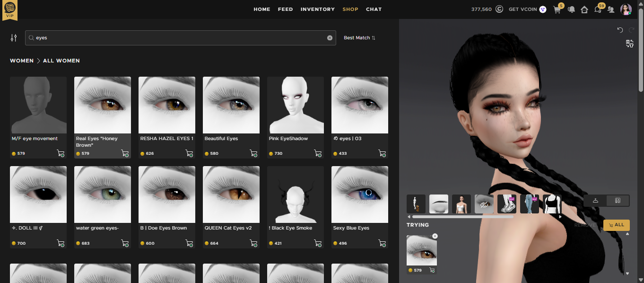
Task: Undo the last outfit change
Action: click(620, 30)
